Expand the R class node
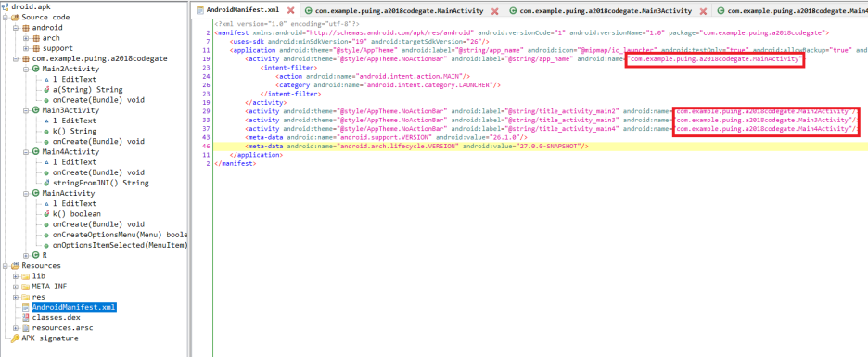Viewport: 868px width, 357px height. click(26, 255)
